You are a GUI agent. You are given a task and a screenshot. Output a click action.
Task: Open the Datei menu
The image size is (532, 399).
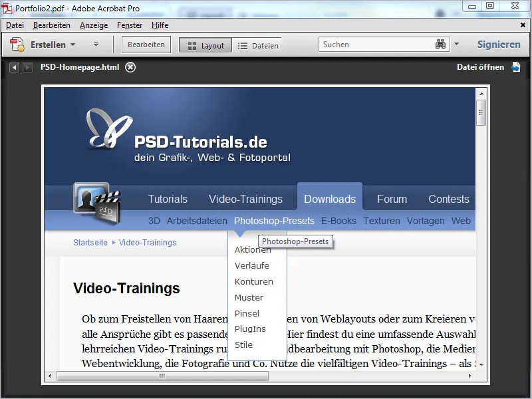[x=15, y=25]
